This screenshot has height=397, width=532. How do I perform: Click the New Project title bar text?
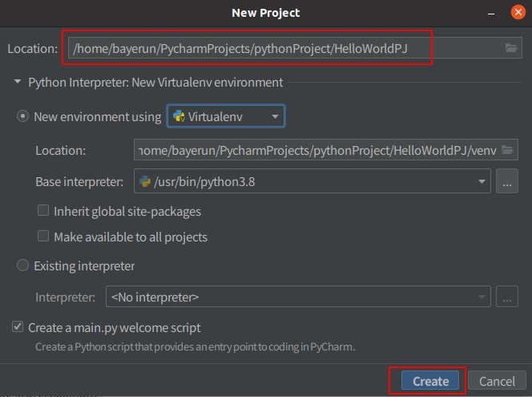pos(265,12)
